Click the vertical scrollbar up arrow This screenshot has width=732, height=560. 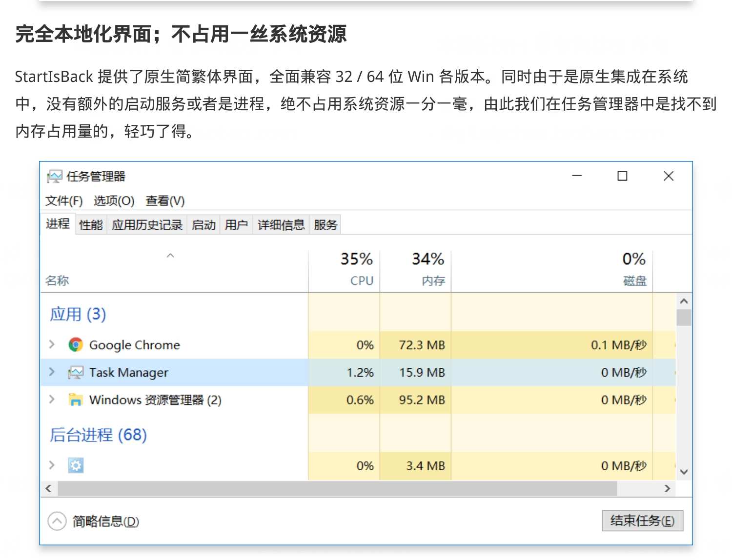pyautogui.click(x=684, y=301)
